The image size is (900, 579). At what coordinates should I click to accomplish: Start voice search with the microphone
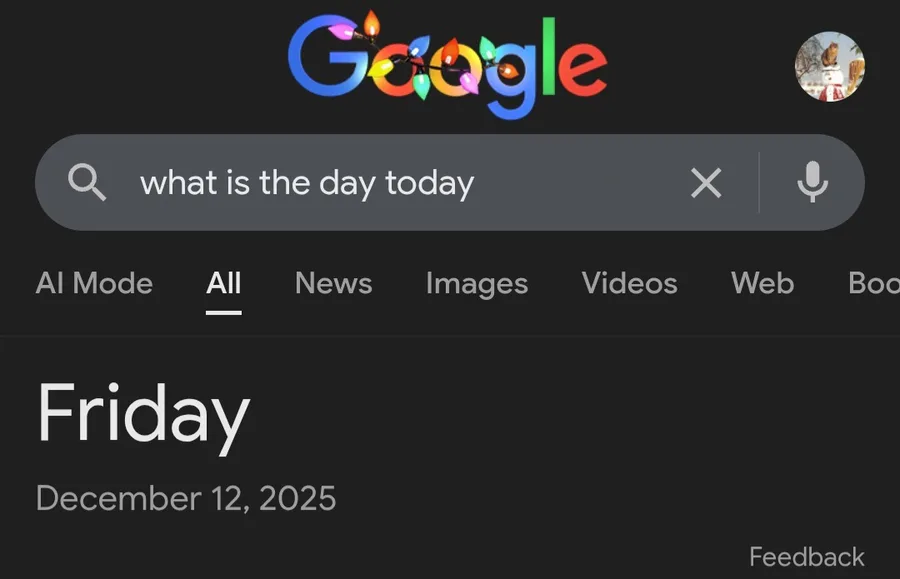pyautogui.click(x=812, y=183)
